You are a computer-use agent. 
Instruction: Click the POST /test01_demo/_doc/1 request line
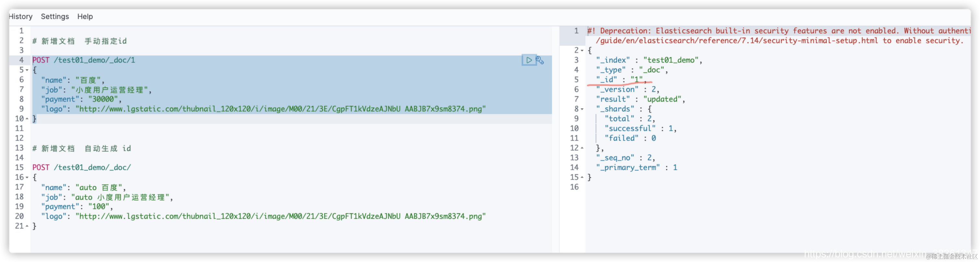[x=84, y=60]
